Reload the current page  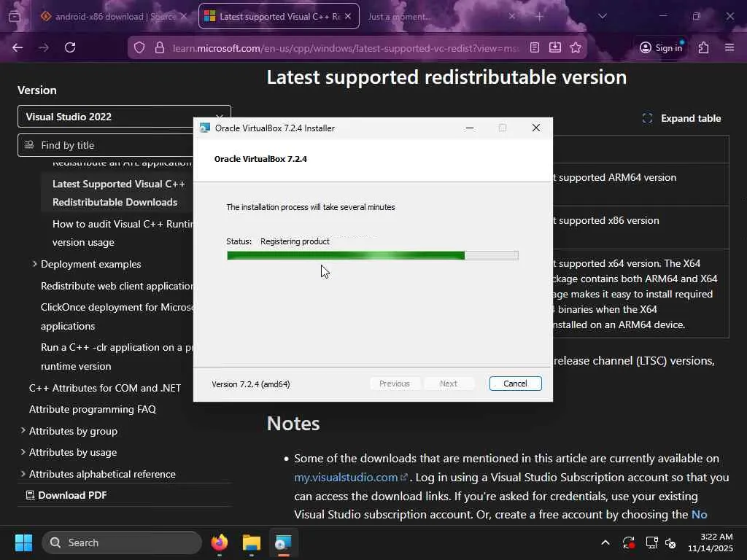coord(70,47)
